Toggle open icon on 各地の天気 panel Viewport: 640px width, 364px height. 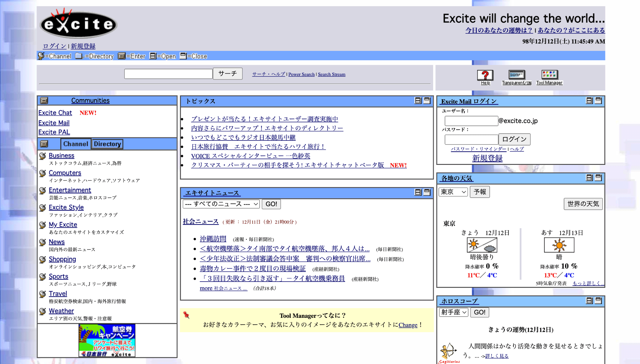pos(589,178)
